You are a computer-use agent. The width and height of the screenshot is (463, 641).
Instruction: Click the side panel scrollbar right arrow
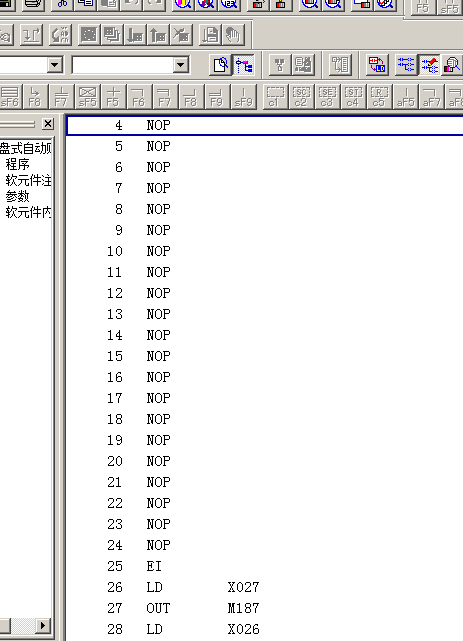coord(42,625)
